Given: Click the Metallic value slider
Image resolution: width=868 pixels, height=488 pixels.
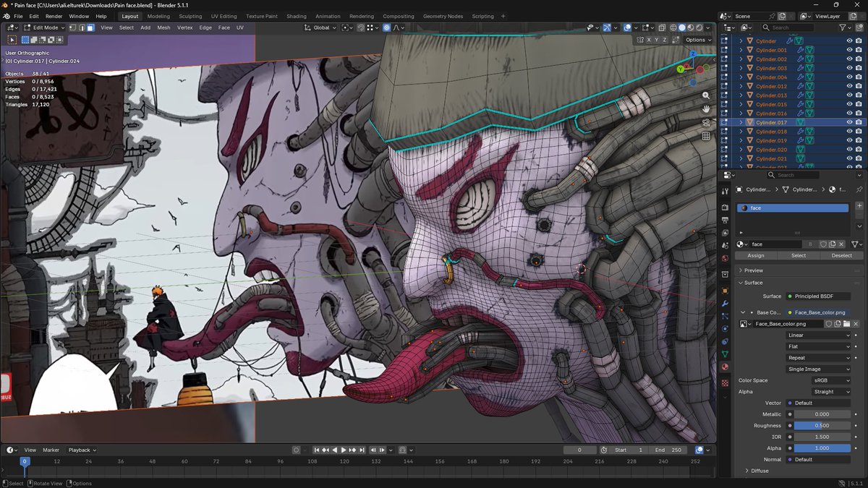Looking at the screenshot, I should coord(822,414).
